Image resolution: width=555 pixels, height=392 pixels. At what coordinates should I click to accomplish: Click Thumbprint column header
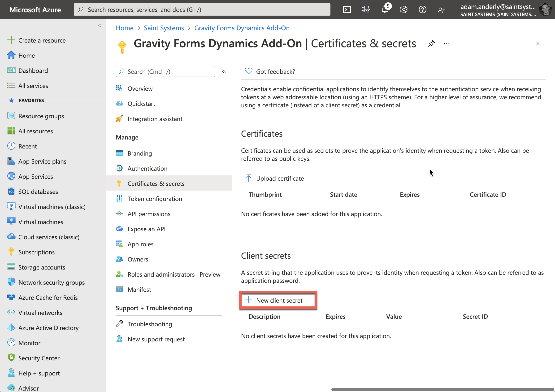point(265,195)
